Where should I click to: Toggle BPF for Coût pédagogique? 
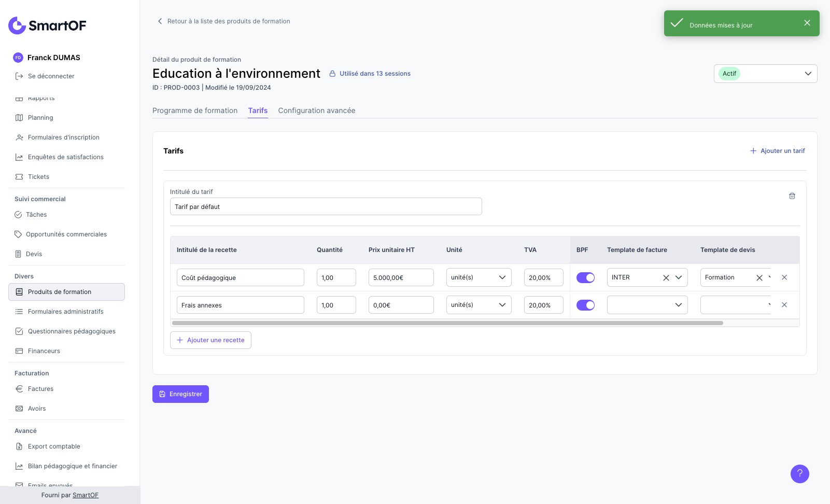(585, 278)
